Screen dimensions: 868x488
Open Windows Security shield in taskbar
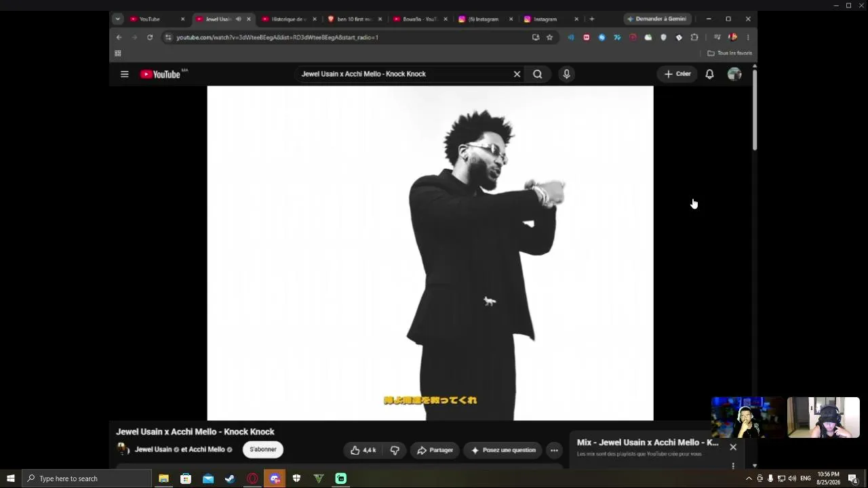(296, 479)
